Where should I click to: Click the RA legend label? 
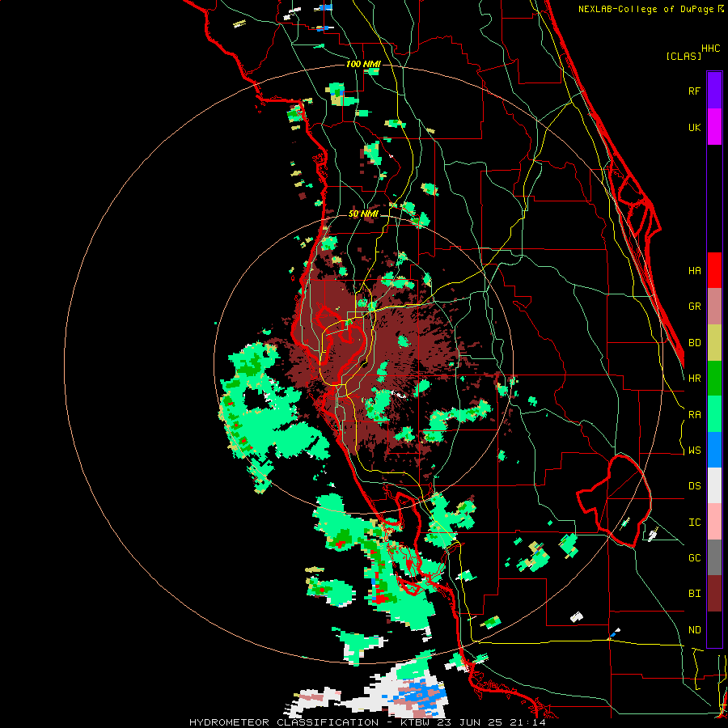[694, 415]
